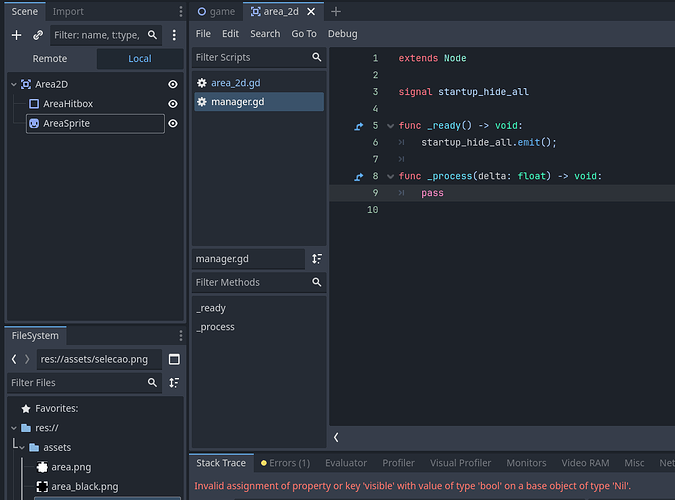Collapse the assets folder

[22, 447]
